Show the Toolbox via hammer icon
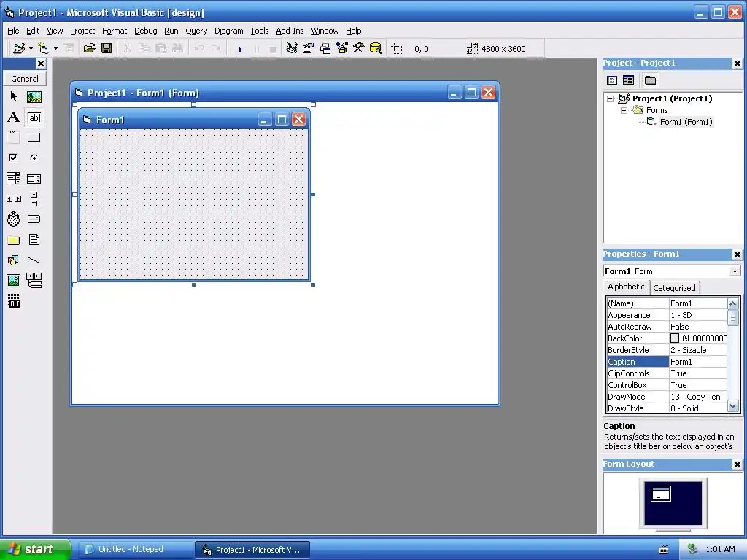 pos(359,49)
